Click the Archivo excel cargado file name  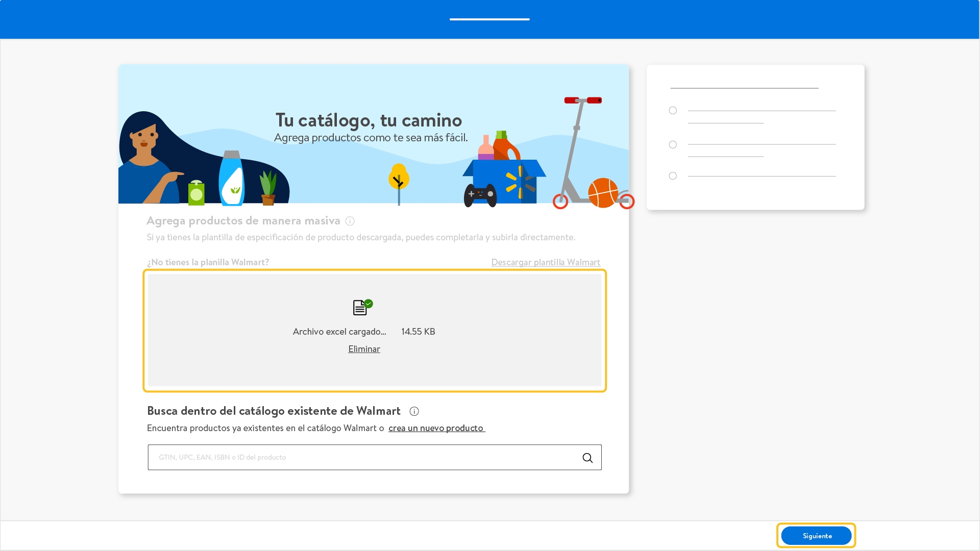pyautogui.click(x=339, y=332)
